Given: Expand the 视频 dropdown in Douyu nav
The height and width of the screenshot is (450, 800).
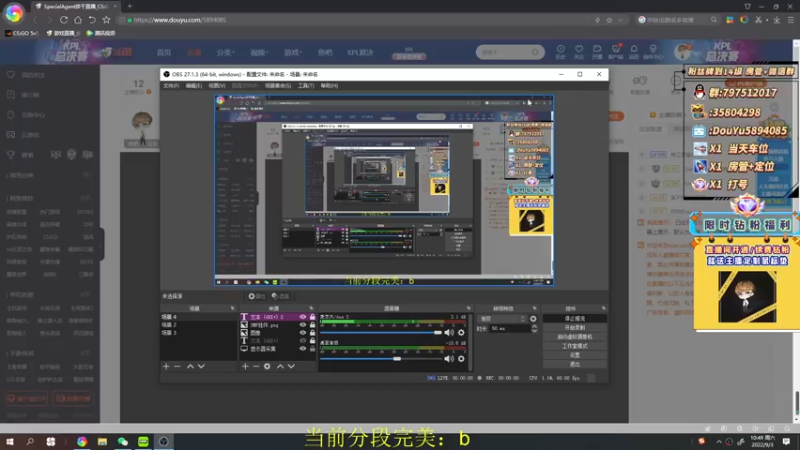Looking at the screenshot, I should tap(259, 53).
